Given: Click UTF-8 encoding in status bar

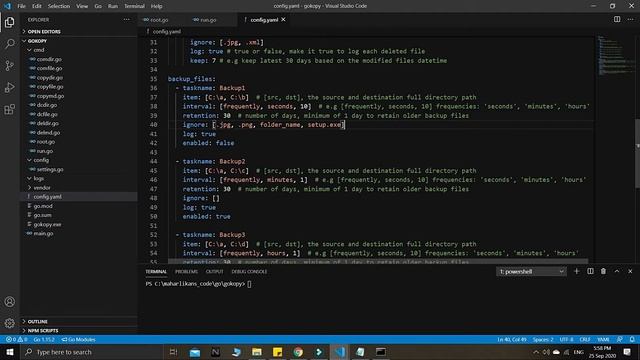Looking at the screenshot, I should (x=566, y=340).
